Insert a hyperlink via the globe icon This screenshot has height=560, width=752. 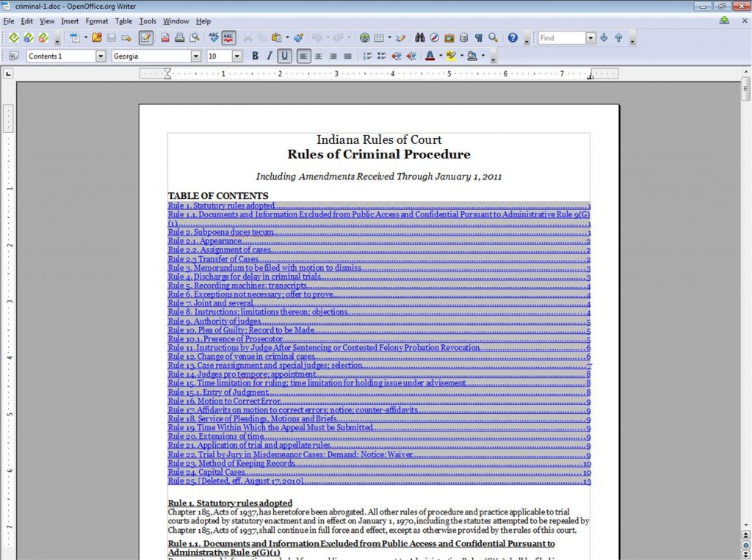click(364, 38)
